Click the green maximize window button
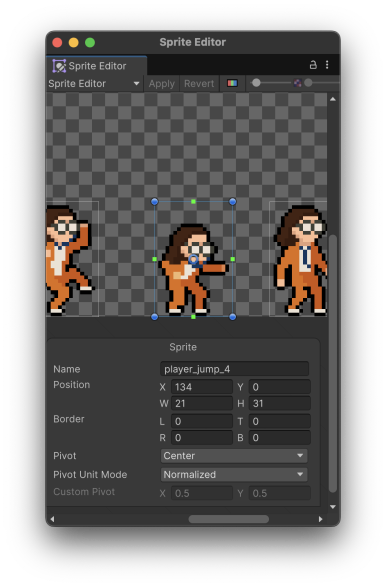Image resolution: width=386 pixels, height=587 pixels. tap(90, 42)
